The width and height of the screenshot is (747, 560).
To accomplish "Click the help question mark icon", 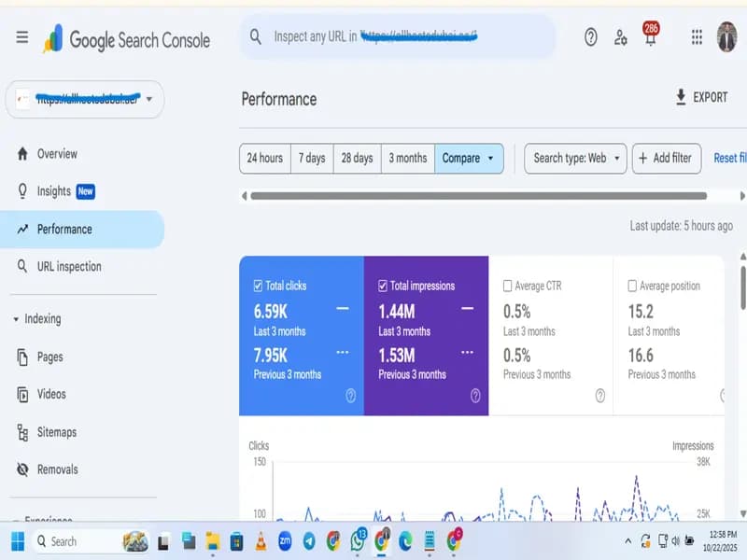I will [x=591, y=36].
